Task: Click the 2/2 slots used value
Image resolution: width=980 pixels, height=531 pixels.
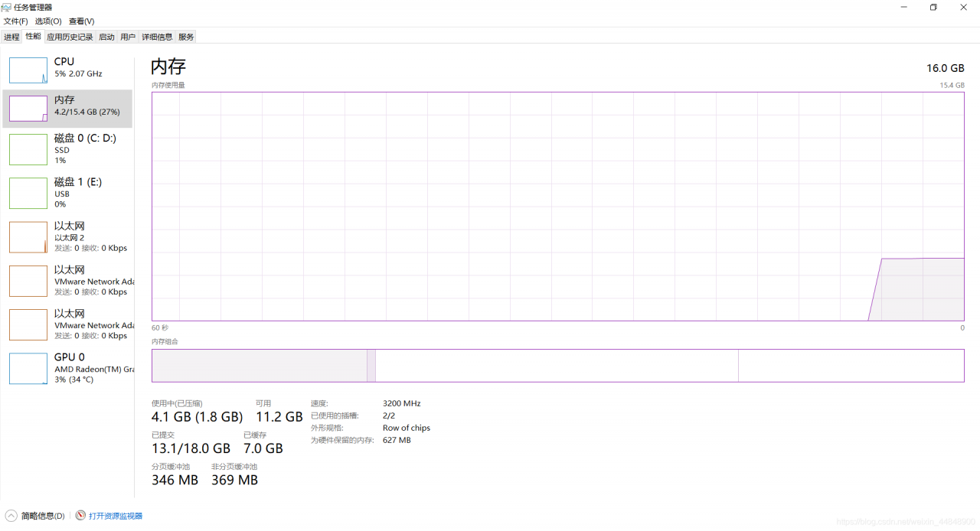Action: coord(389,415)
